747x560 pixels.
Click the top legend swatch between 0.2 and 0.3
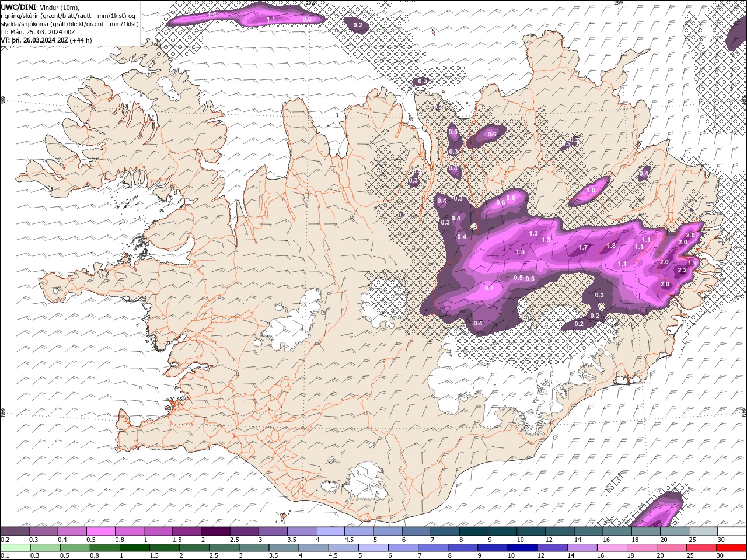coord(15,531)
